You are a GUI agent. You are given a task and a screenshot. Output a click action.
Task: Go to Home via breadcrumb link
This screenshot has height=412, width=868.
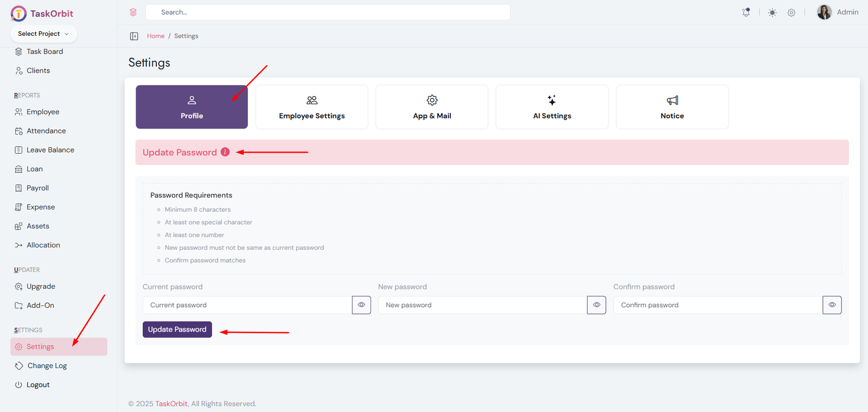click(156, 36)
